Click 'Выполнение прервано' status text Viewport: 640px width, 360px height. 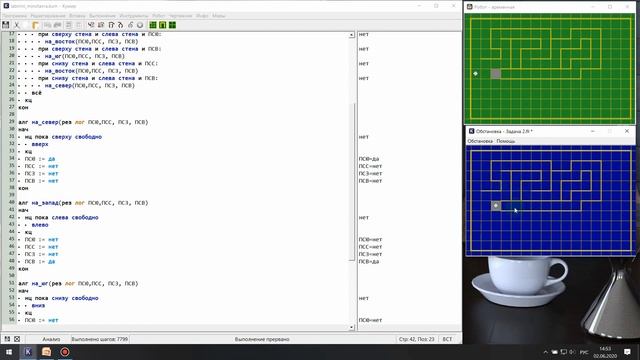pos(262,339)
